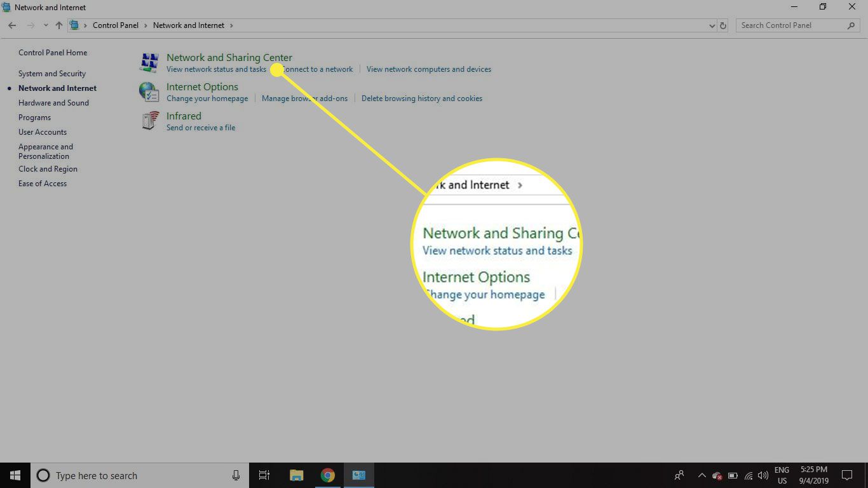
Task: Show hidden system tray icons
Action: 702,475
